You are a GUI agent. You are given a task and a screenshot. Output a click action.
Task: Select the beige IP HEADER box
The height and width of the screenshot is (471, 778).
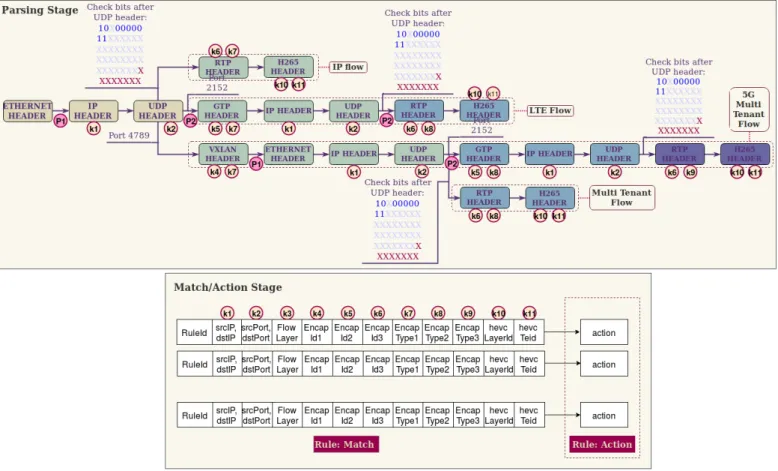(93, 111)
